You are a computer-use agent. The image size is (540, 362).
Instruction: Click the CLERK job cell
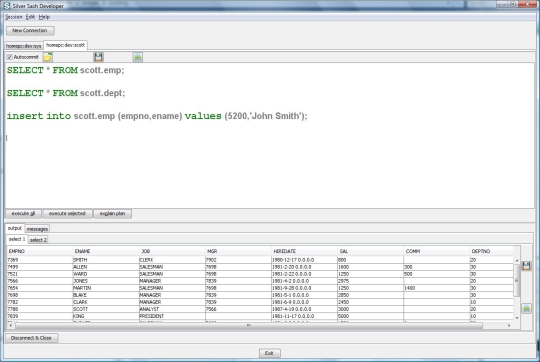click(x=172, y=260)
